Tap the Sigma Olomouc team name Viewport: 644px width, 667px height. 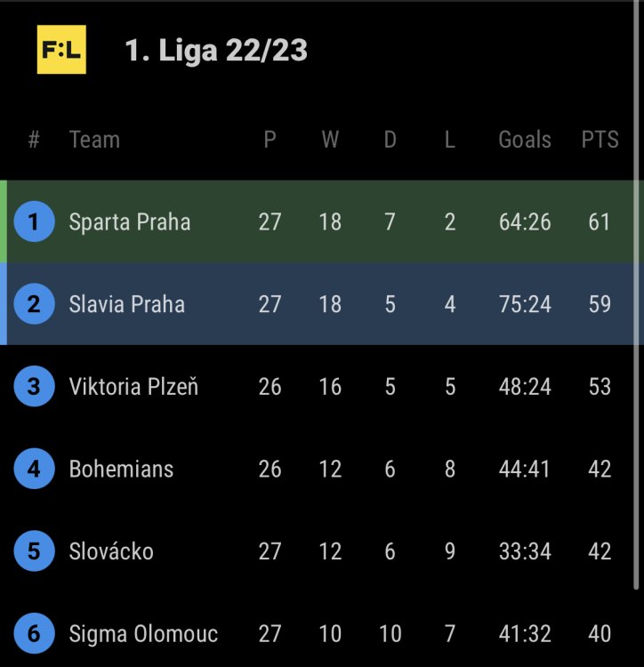143,634
